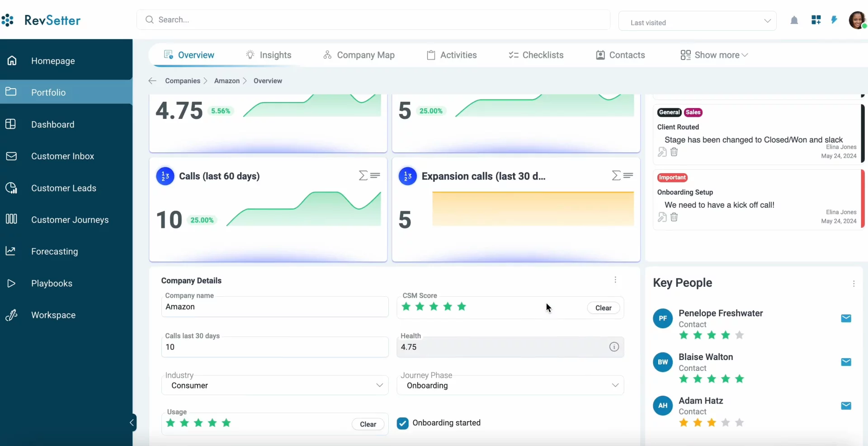The width and height of the screenshot is (868, 446).
Task: Switch to the Insights tab
Action: pos(269,55)
